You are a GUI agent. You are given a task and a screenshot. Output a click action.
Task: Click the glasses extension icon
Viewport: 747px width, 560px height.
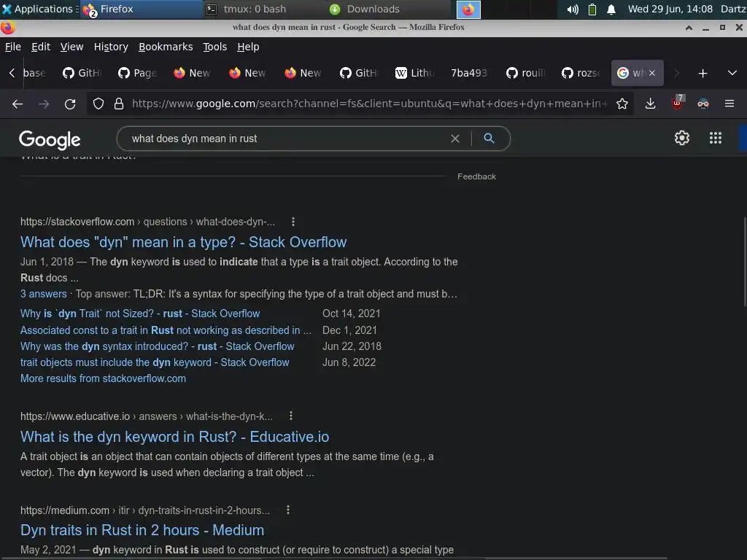coord(703,104)
